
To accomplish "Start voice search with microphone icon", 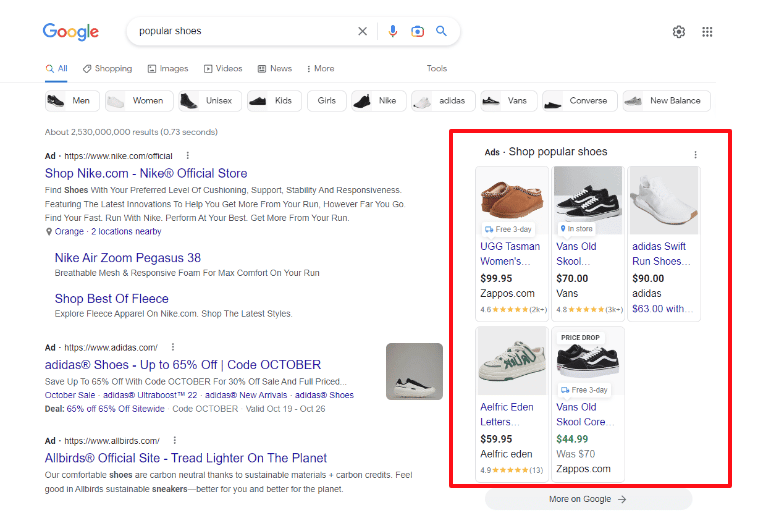I will [x=393, y=31].
